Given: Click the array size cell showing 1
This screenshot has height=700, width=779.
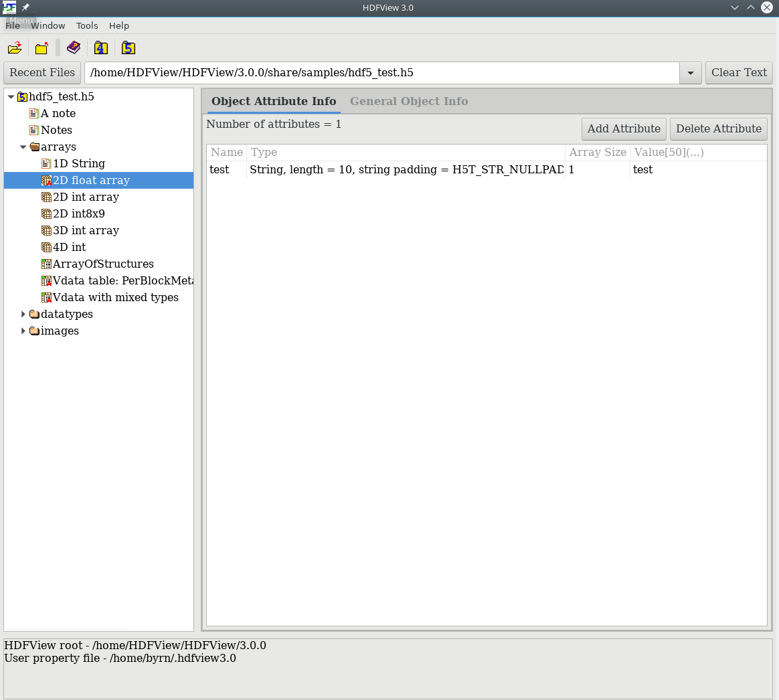Looking at the screenshot, I should click(x=598, y=170).
